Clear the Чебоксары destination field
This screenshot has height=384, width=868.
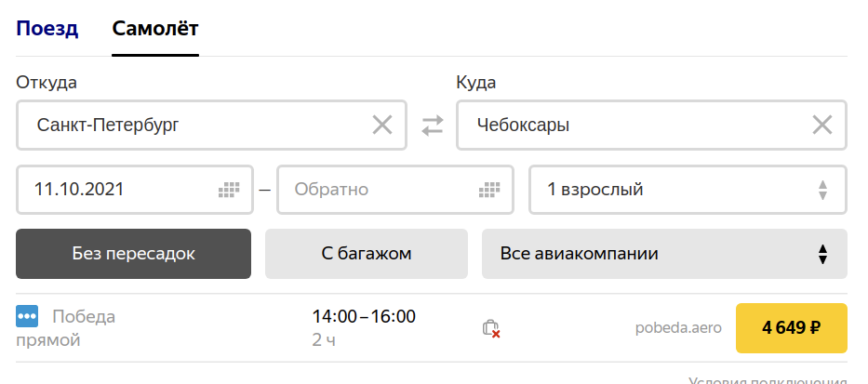click(822, 125)
